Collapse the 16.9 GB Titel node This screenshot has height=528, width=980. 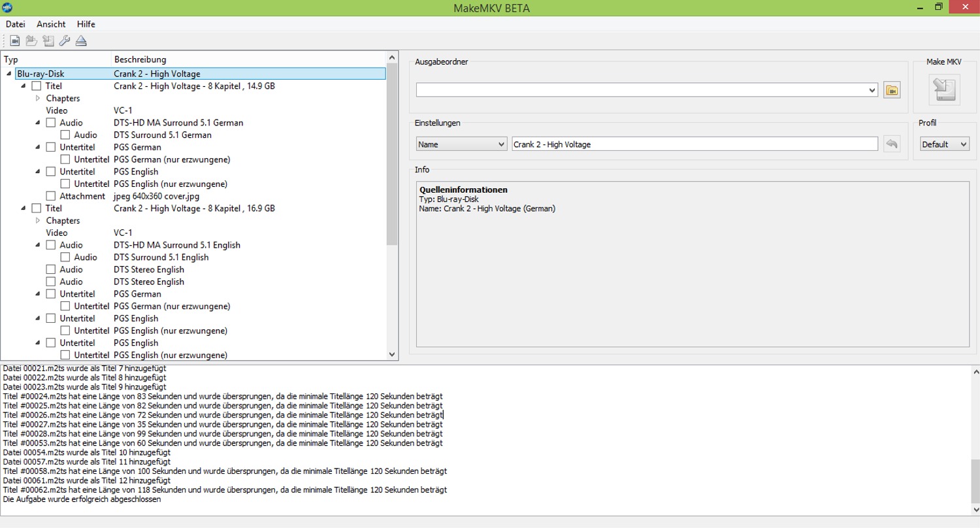click(x=24, y=208)
